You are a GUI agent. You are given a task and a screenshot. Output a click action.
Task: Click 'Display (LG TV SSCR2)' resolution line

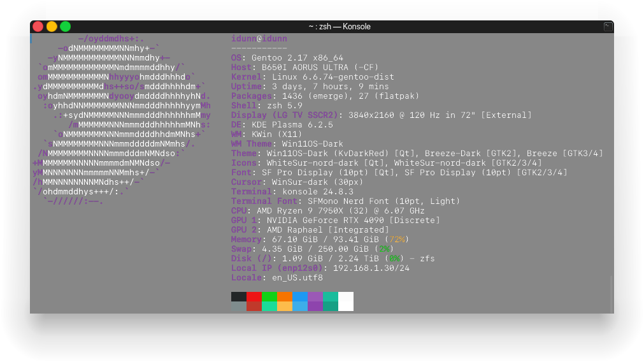pyautogui.click(x=381, y=115)
